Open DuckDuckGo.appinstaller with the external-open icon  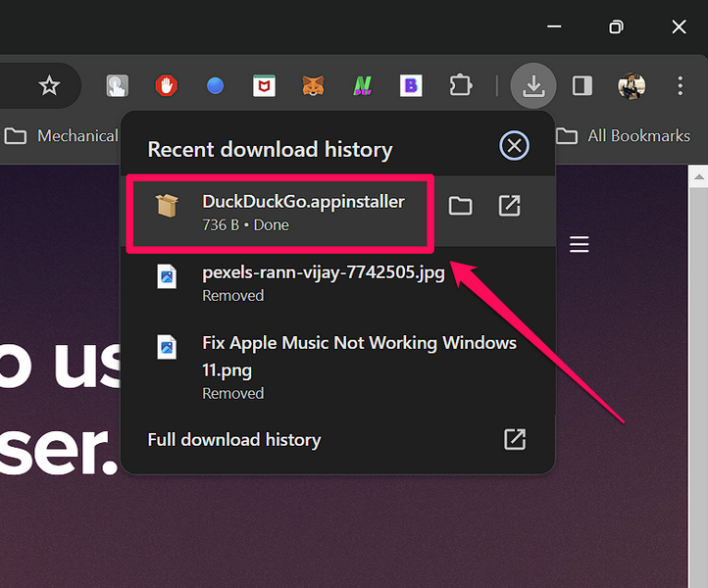[509, 206]
